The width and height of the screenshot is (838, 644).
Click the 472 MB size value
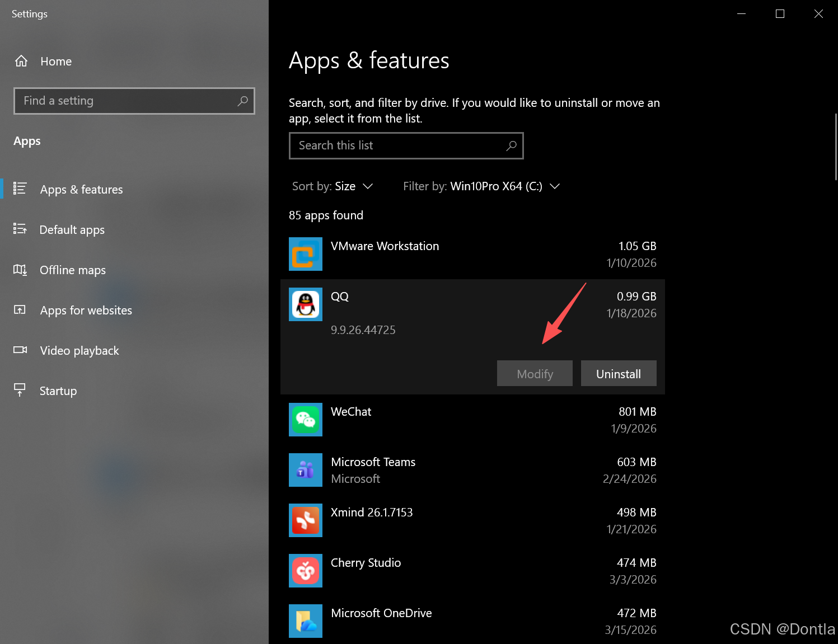636,613
